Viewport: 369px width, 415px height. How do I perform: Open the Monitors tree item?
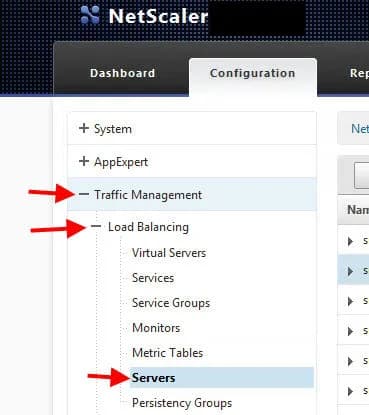point(156,328)
